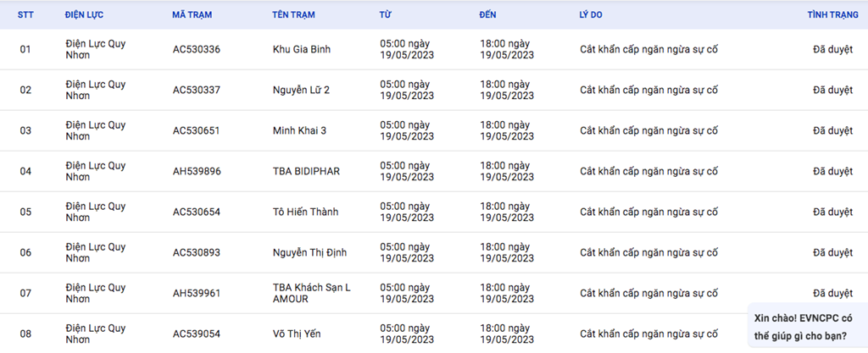
Task: Select station code AC539054
Action: point(197,334)
